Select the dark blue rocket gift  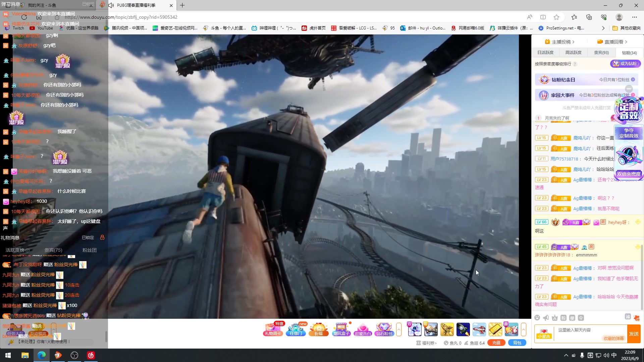pyautogui.click(x=463, y=329)
